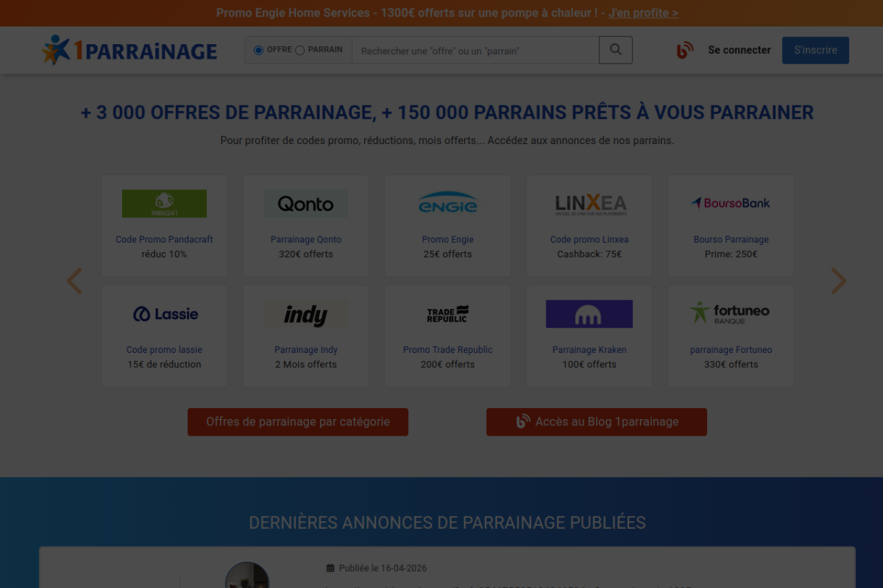Click the 1Parrainage logo
This screenshot has height=588, width=883.
point(130,50)
